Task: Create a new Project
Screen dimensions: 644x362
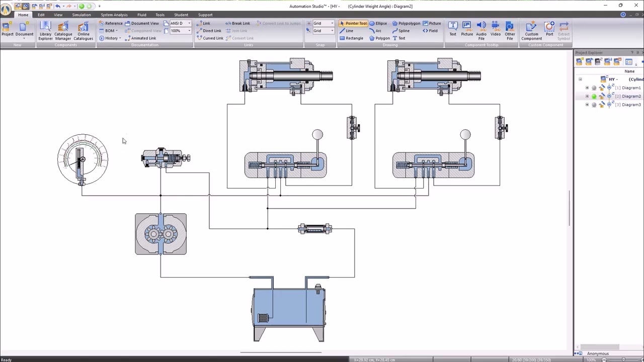Action: [x=7, y=29]
